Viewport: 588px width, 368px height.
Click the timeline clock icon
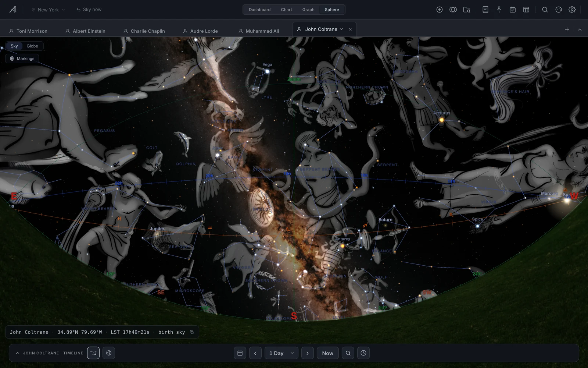[363, 353]
